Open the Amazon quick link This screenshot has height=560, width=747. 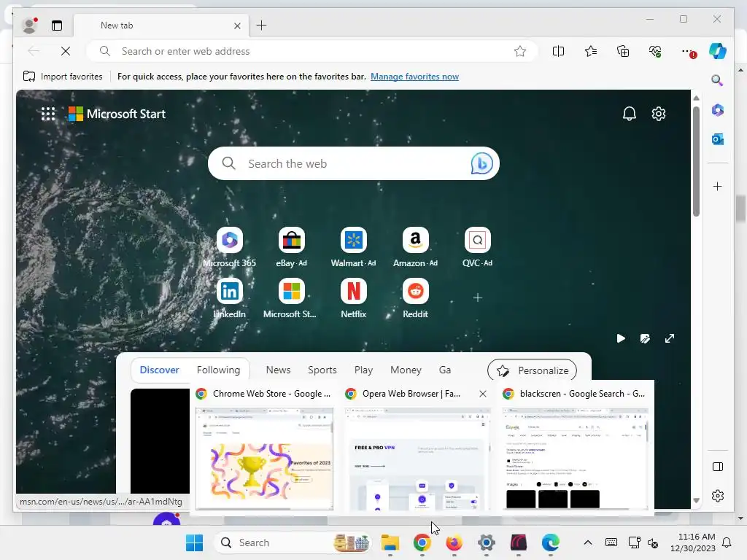tap(415, 248)
